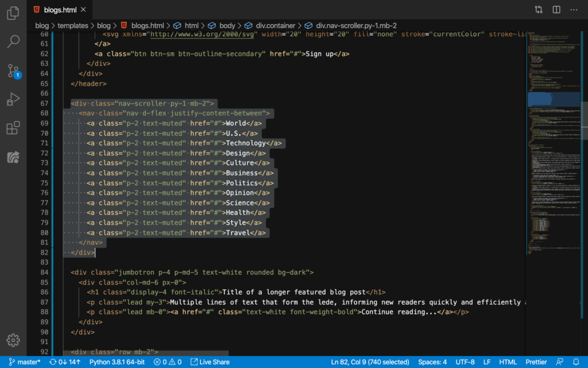Open the blogs.html breadcrumb dropdown
Screen dimensions: 588x368
coord(148,25)
